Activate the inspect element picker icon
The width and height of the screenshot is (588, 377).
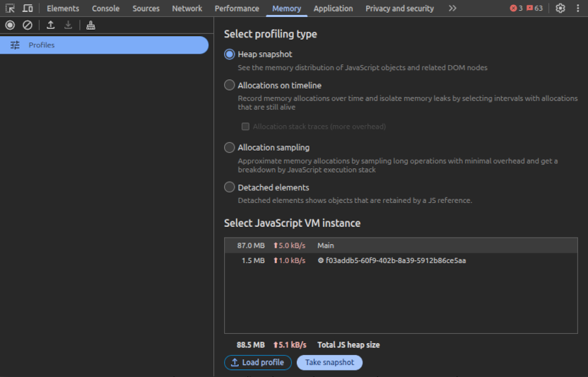point(10,8)
